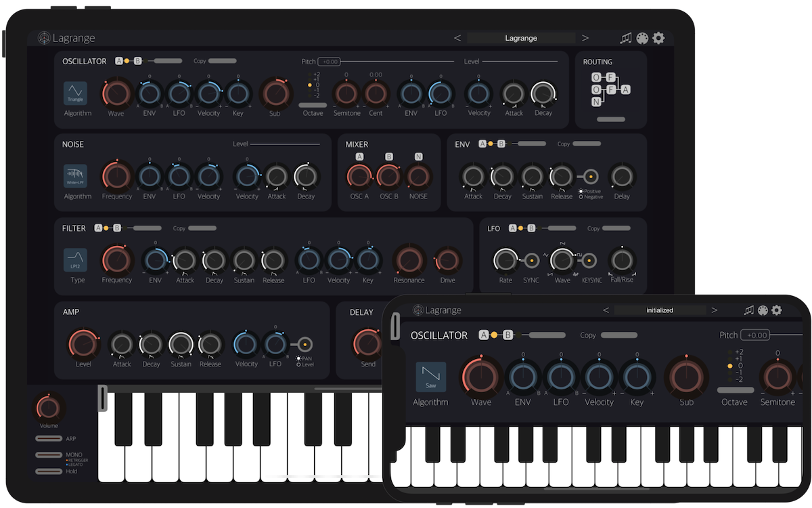The image size is (812, 508).
Task: Select oscillator B on the phone
Action: pyautogui.click(x=507, y=335)
